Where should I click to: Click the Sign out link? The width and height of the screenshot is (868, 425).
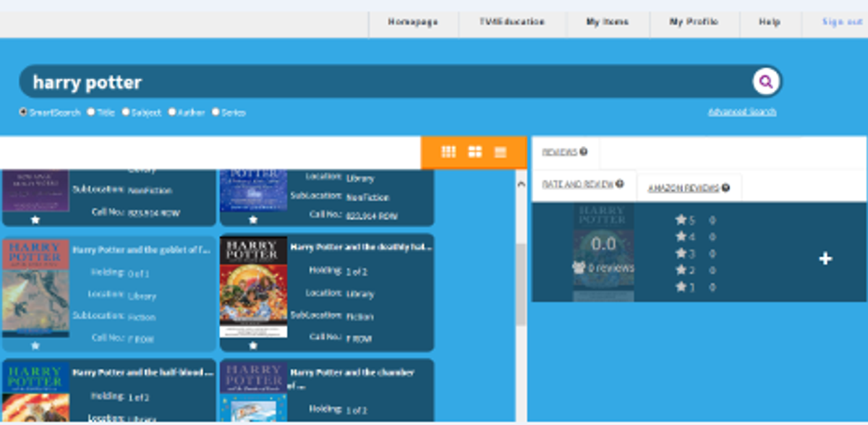point(843,22)
